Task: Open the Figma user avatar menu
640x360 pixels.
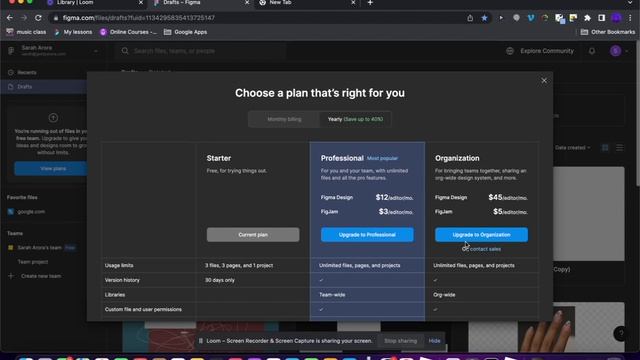Action: pyautogui.click(x=619, y=51)
